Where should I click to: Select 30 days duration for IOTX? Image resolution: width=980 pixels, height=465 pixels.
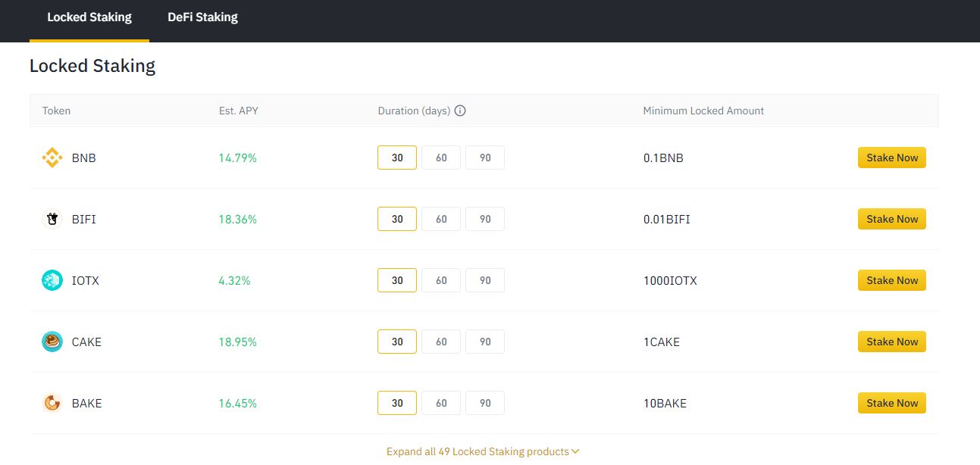tap(397, 280)
